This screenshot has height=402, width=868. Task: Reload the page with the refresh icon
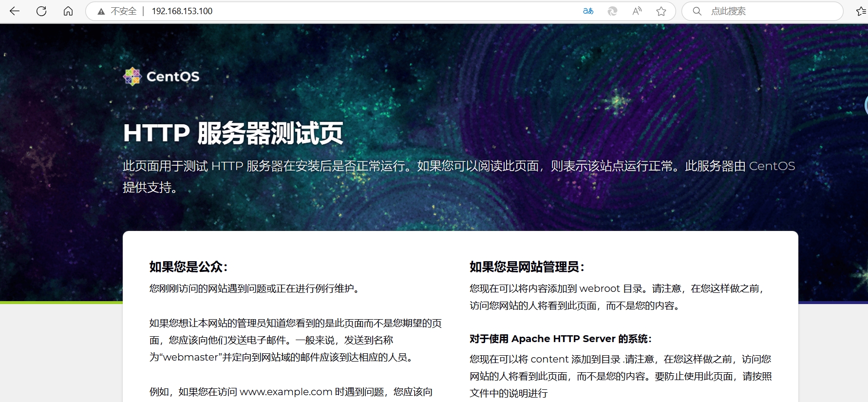click(x=41, y=11)
